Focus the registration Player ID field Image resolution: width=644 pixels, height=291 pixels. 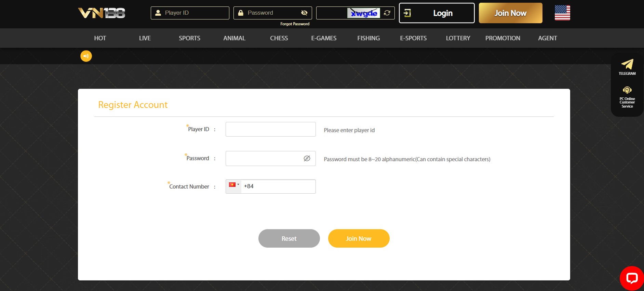(x=270, y=129)
